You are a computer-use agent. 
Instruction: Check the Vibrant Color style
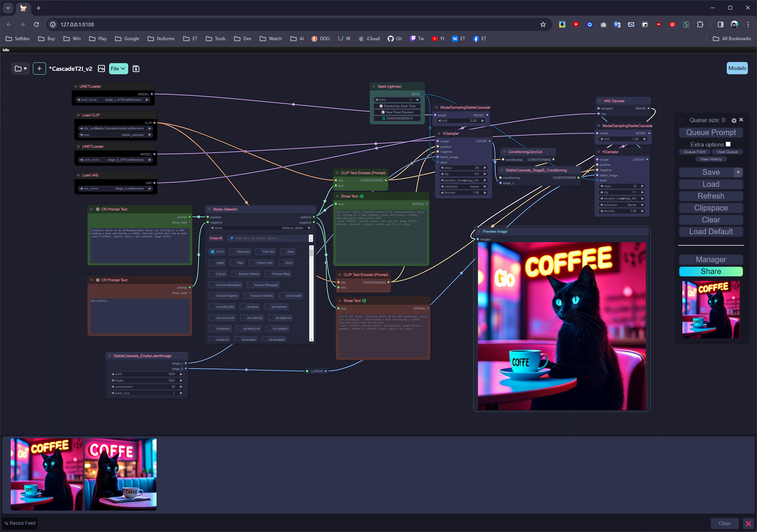click(x=253, y=263)
